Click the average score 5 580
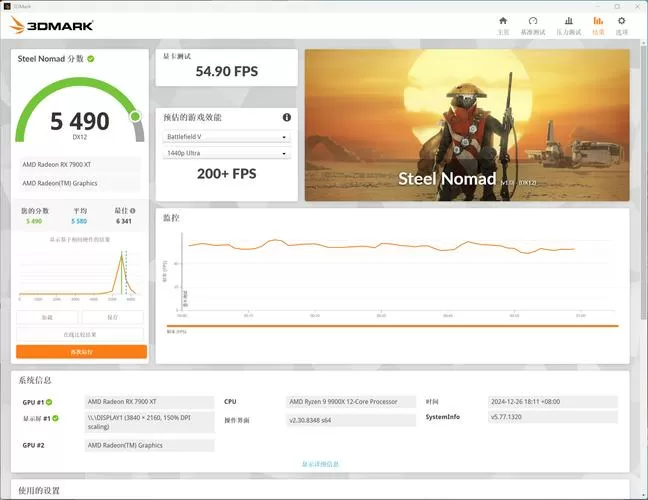The width and height of the screenshot is (648, 500). [x=79, y=221]
